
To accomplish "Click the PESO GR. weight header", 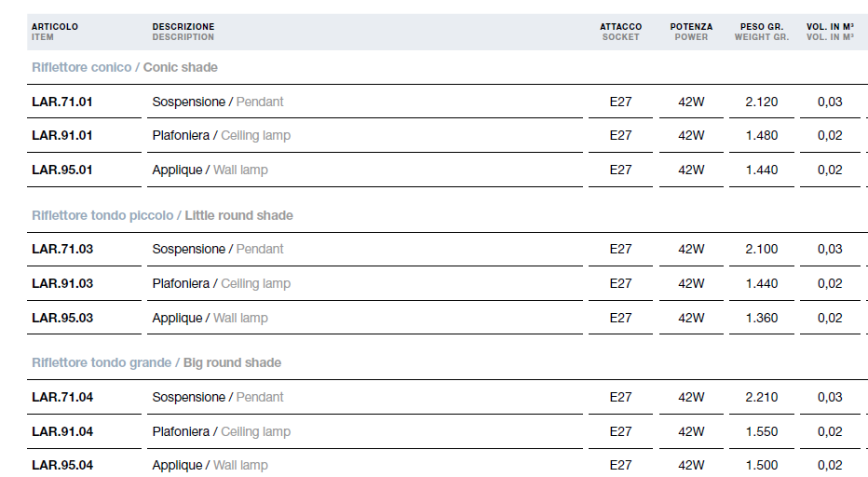I will 762,32.
